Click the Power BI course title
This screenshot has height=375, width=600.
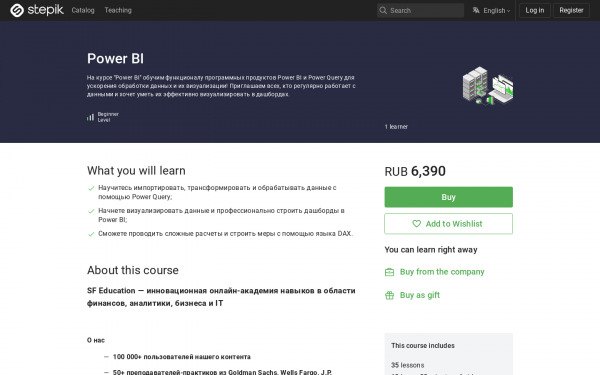116,59
